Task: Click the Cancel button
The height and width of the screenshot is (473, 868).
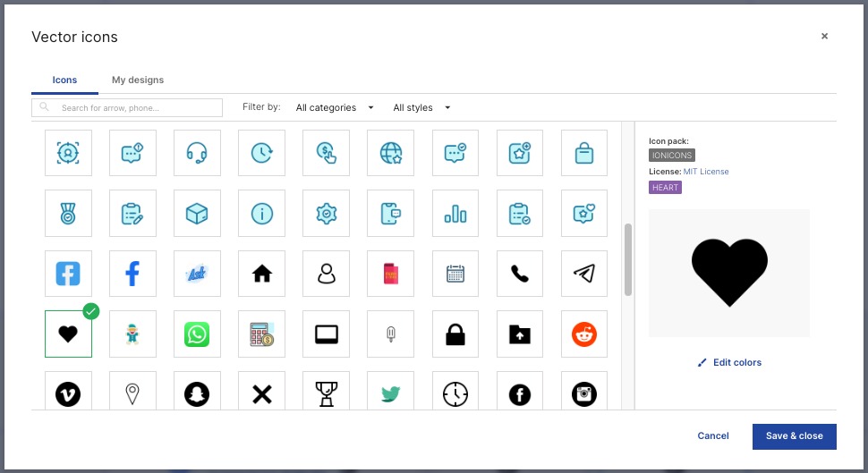Action: tap(713, 436)
